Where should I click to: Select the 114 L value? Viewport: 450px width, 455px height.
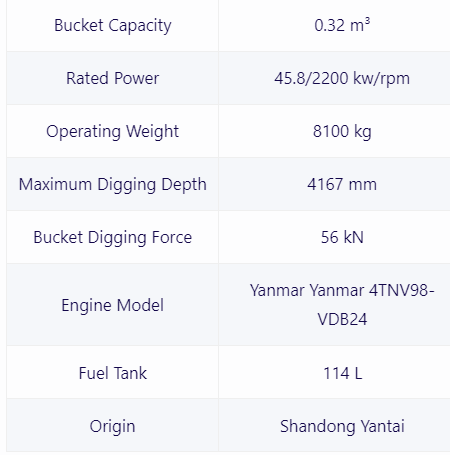342,373
